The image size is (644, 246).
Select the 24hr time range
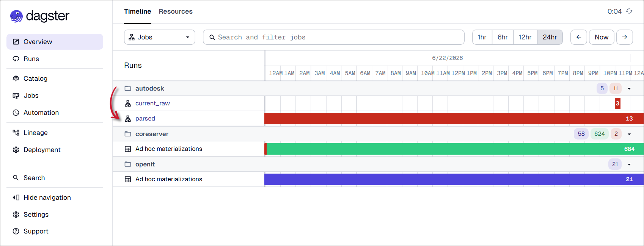(550, 37)
